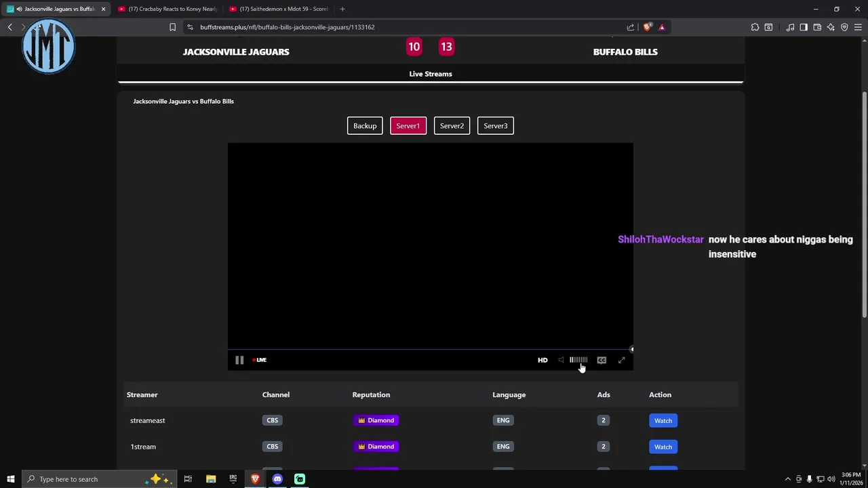Open Discord from taskbar
The height and width of the screenshot is (488, 868).
[277, 479]
